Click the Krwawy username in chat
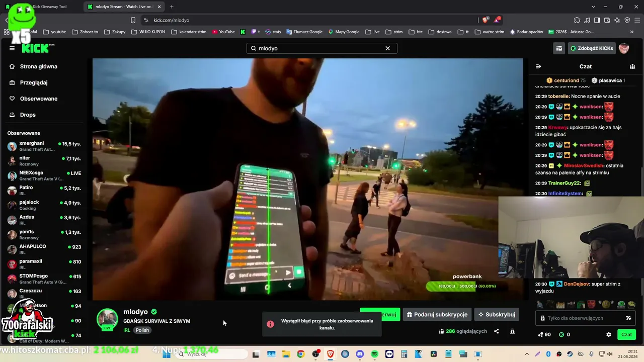 pyautogui.click(x=557, y=127)
